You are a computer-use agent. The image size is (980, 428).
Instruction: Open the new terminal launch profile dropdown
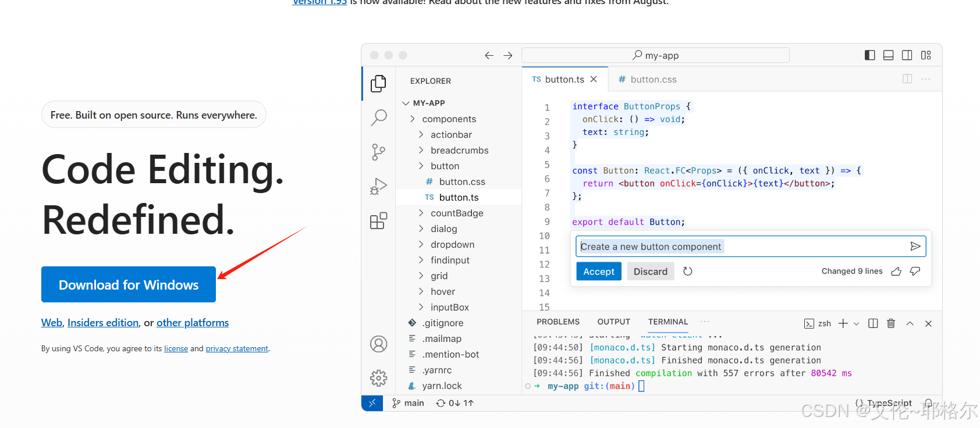pyautogui.click(x=856, y=324)
